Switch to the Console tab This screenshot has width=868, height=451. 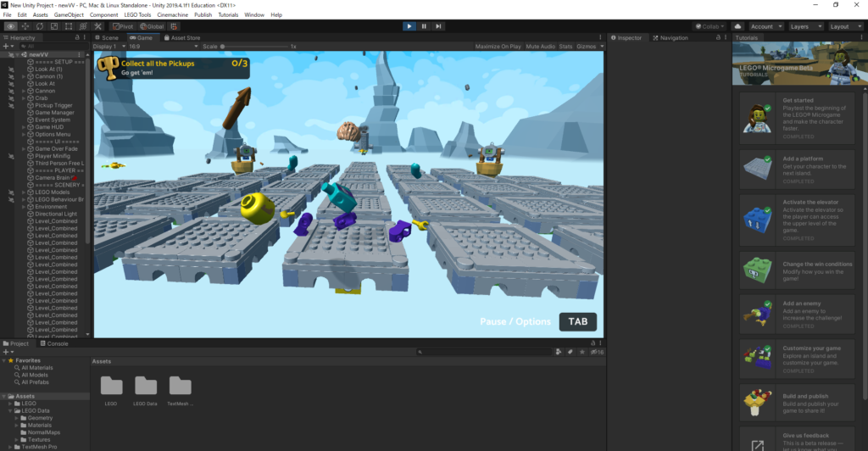[x=53, y=343]
